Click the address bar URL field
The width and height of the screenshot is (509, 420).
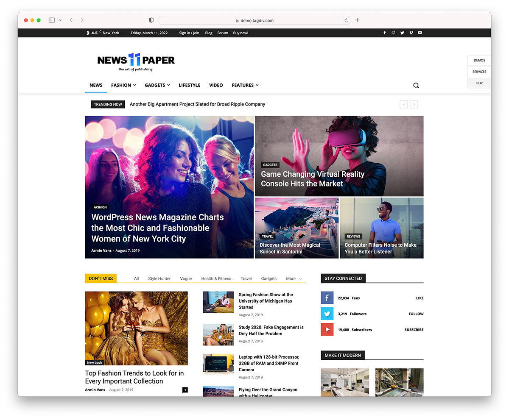coord(255,20)
